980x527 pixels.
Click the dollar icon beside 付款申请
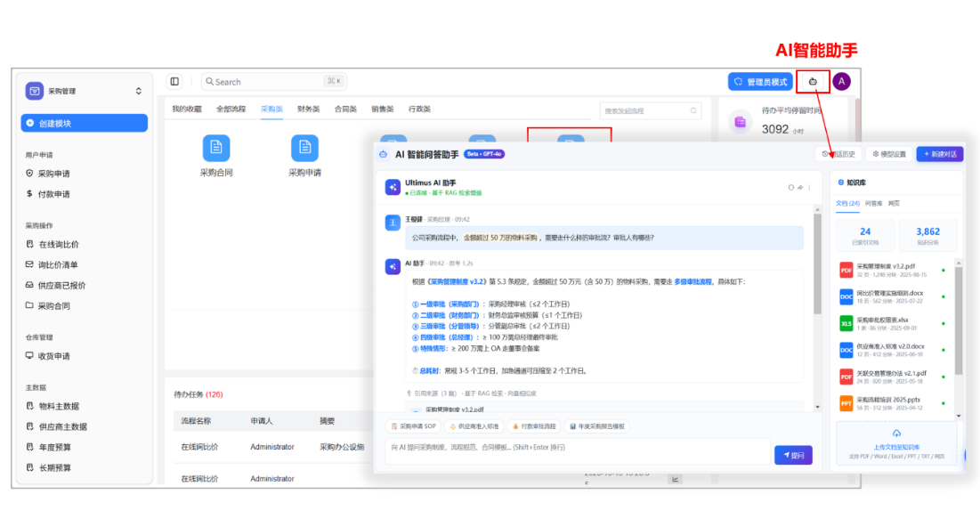[29, 194]
